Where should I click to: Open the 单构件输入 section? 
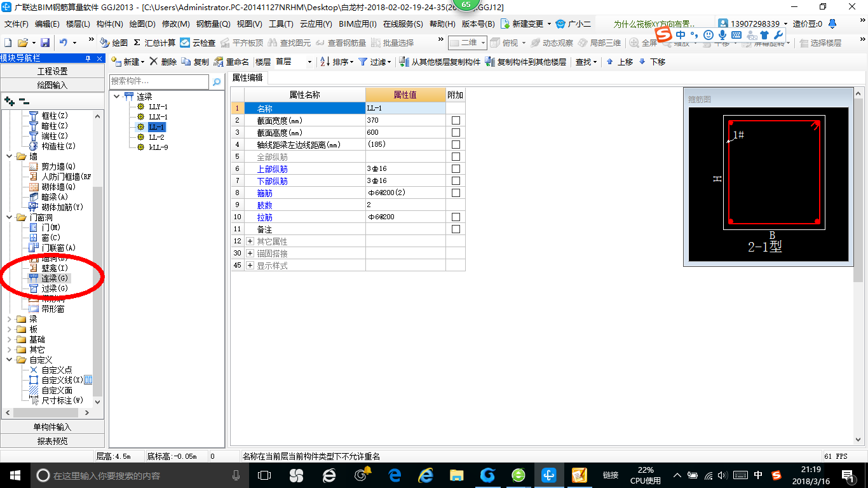tap(52, 427)
